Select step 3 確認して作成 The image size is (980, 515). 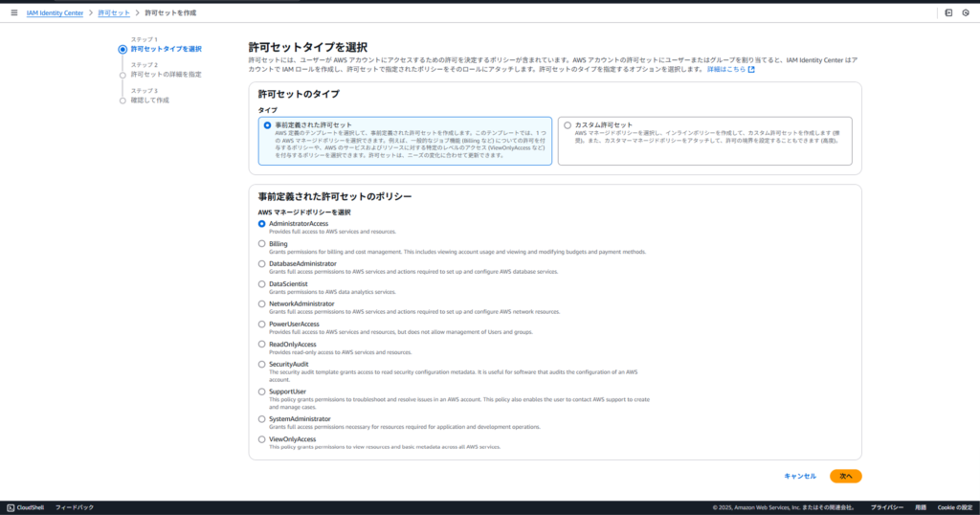tap(149, 100)
